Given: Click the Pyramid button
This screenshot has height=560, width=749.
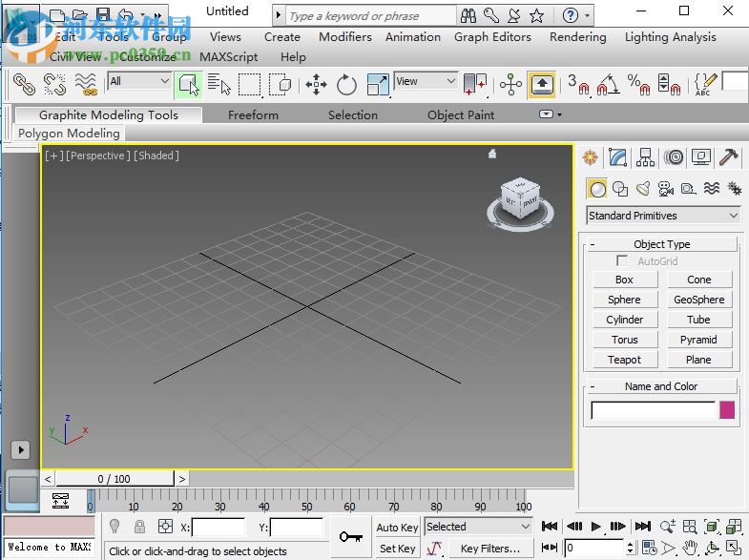Looking at the screenshot, I should tap(698, 340).
